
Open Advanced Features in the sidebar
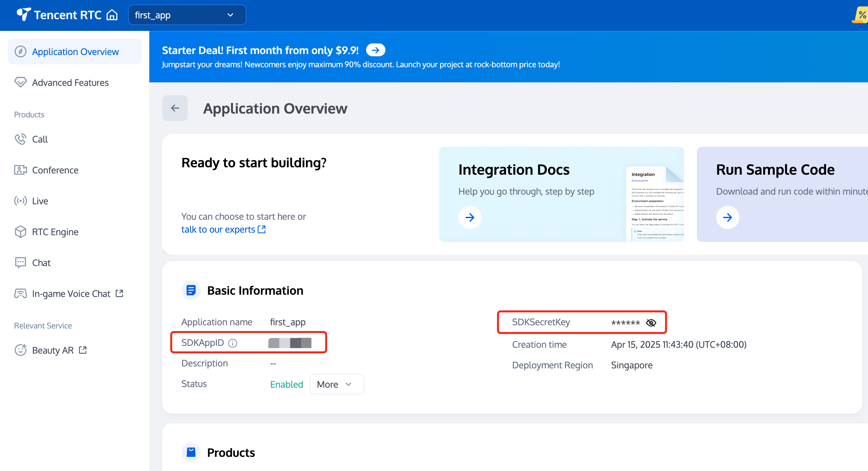point(70,83)
